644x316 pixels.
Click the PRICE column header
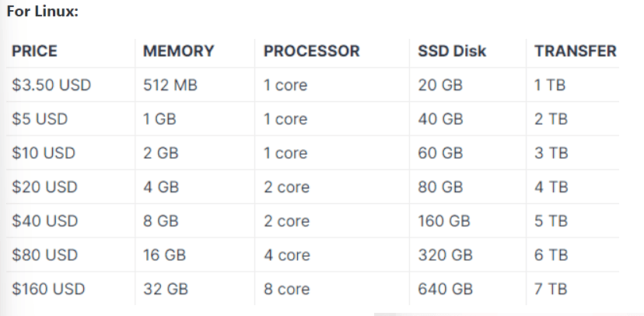coord(34,51)
